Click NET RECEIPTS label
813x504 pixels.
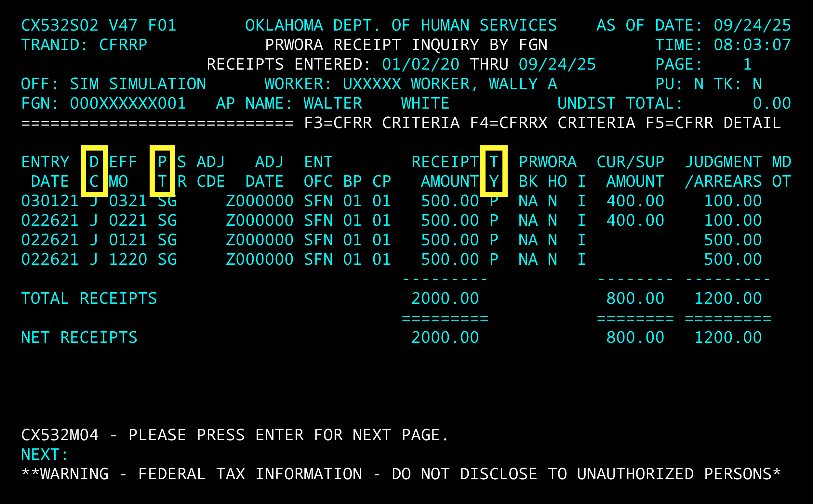pos(79,338)
